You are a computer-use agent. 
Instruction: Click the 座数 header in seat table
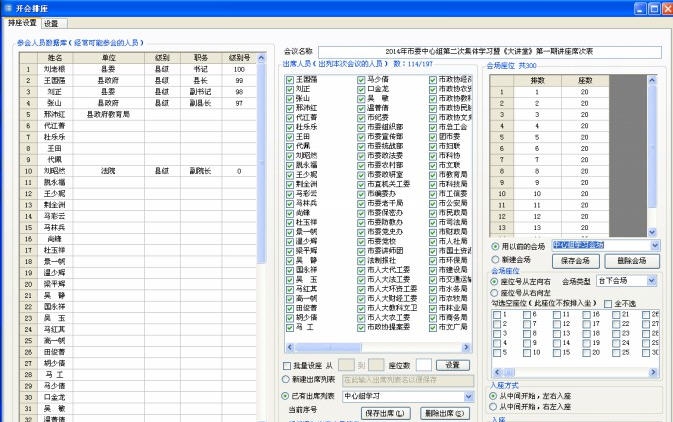tap(585, 80)
